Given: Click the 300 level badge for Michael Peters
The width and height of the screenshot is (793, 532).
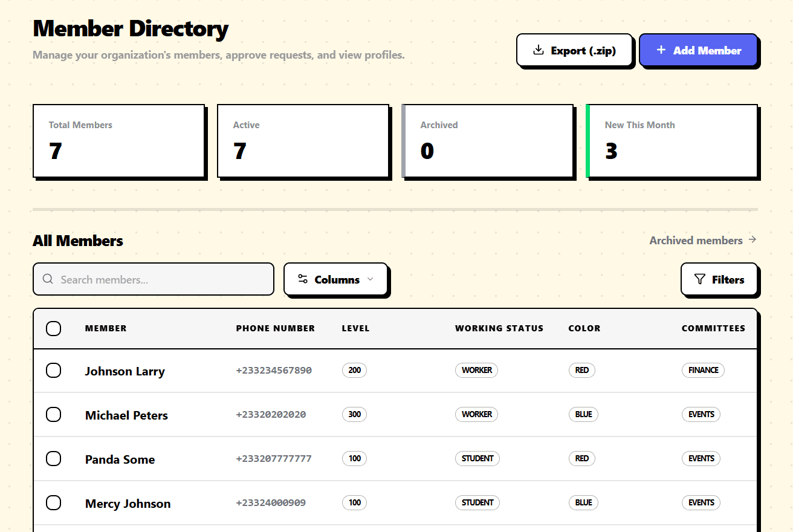Looking at the screenshot, I should pyautogui.click(x=354, y=414).
